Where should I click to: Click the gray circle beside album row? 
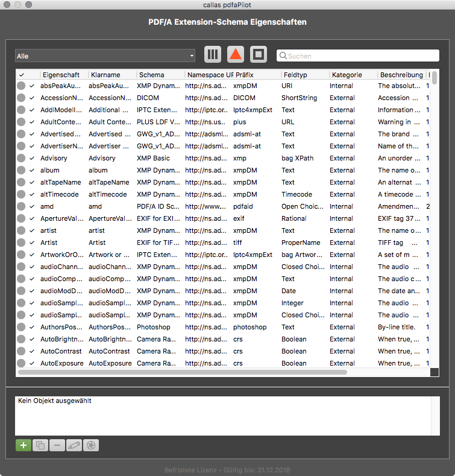tap(21, 170)
